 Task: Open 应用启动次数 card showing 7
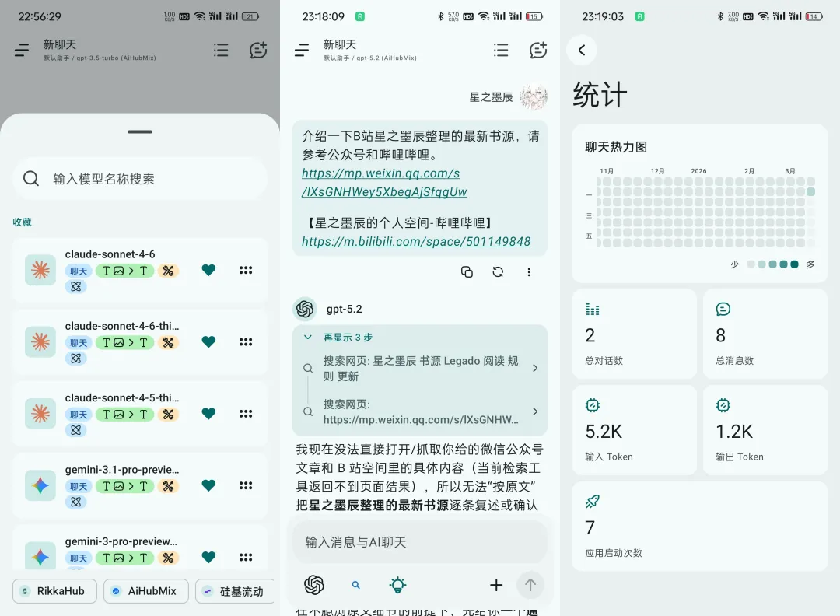click(700, 526)
